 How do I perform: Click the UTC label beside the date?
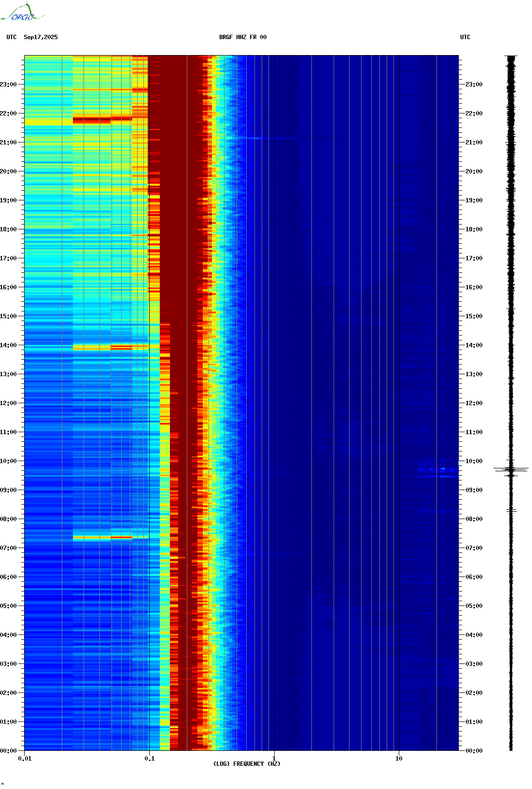tap(12, 37)
